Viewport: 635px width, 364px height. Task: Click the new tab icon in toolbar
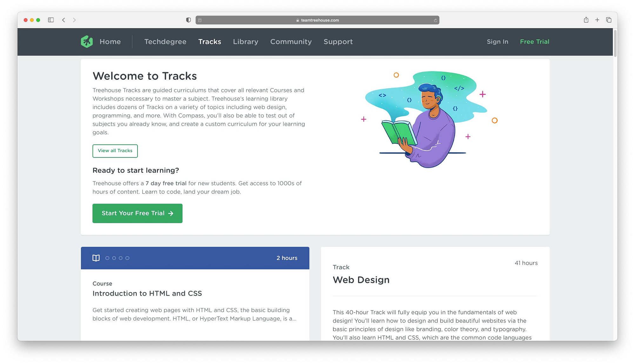(598, 20)
